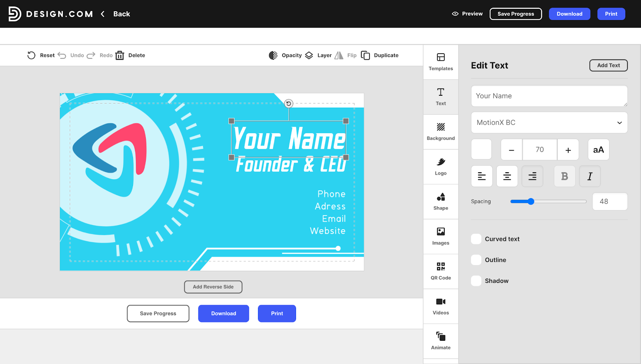Screen dimensions: 641x364
Task: Toggle the Outline setting
Action: [x=476, y=259]
